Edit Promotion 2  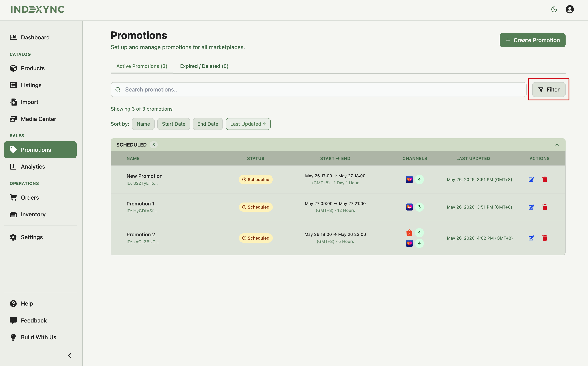click(531, 238)
